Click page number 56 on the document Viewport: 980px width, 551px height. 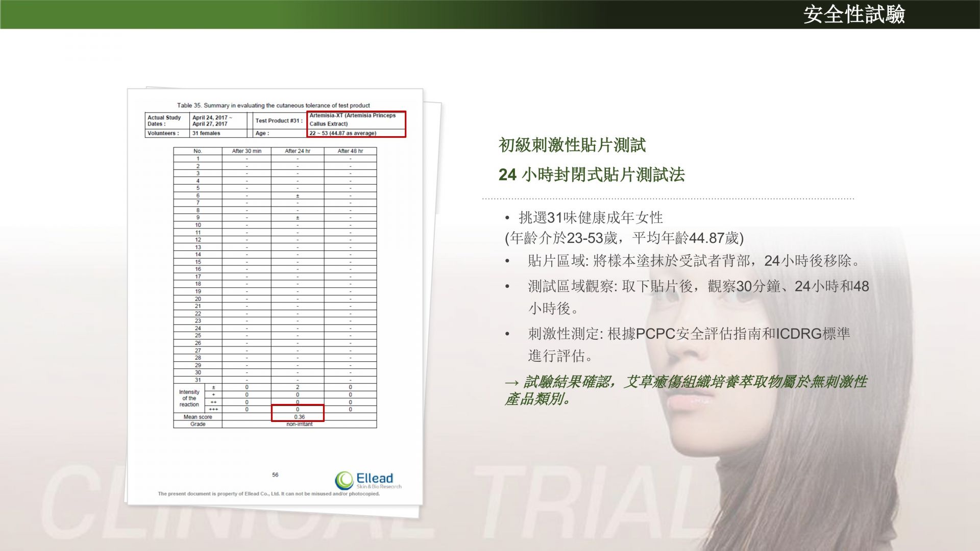tap(275, 475)
